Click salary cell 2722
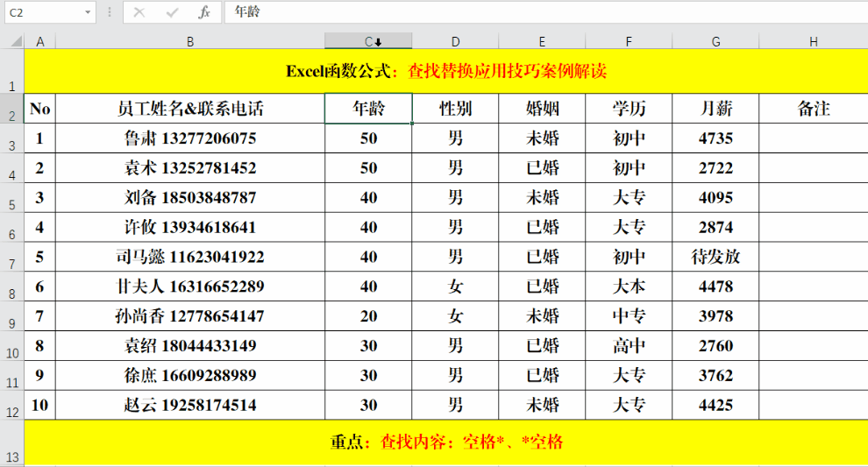Screen dimensions: 868x467 pos(715,168)
